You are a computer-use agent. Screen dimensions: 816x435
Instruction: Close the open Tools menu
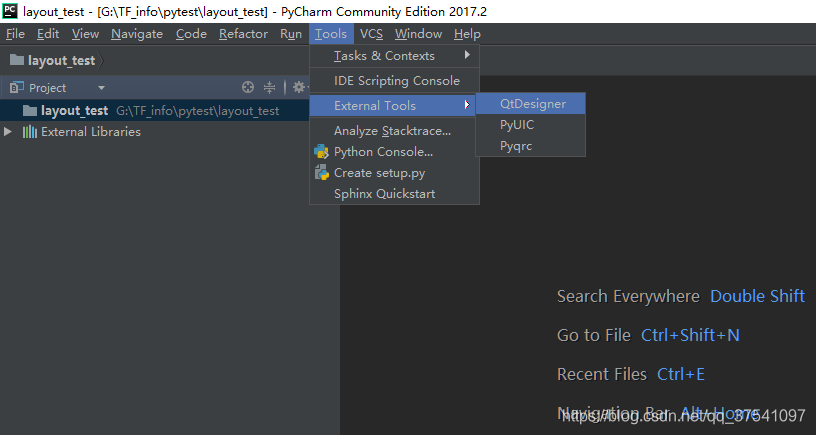tap(331, 34)
